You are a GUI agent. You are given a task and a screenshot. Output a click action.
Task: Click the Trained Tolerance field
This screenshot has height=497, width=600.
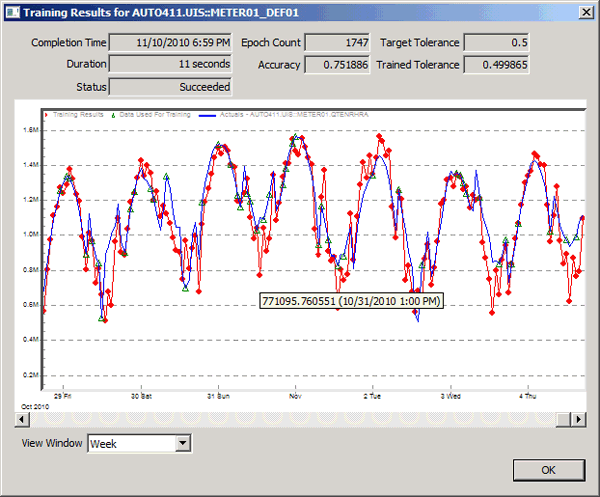click(496, 65)
